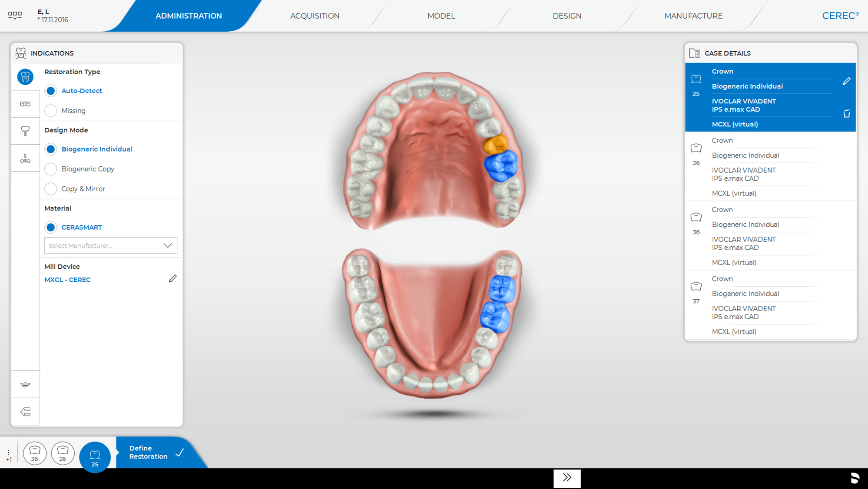Open the system menu icon top left
This screenshot has height=489, width=868.
15,15
